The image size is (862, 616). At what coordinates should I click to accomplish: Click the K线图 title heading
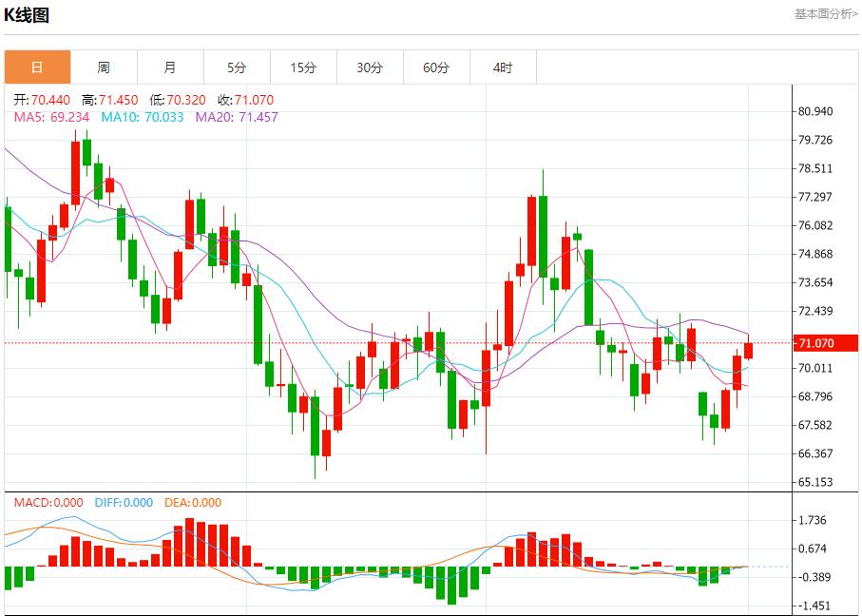tap(27, 15)
